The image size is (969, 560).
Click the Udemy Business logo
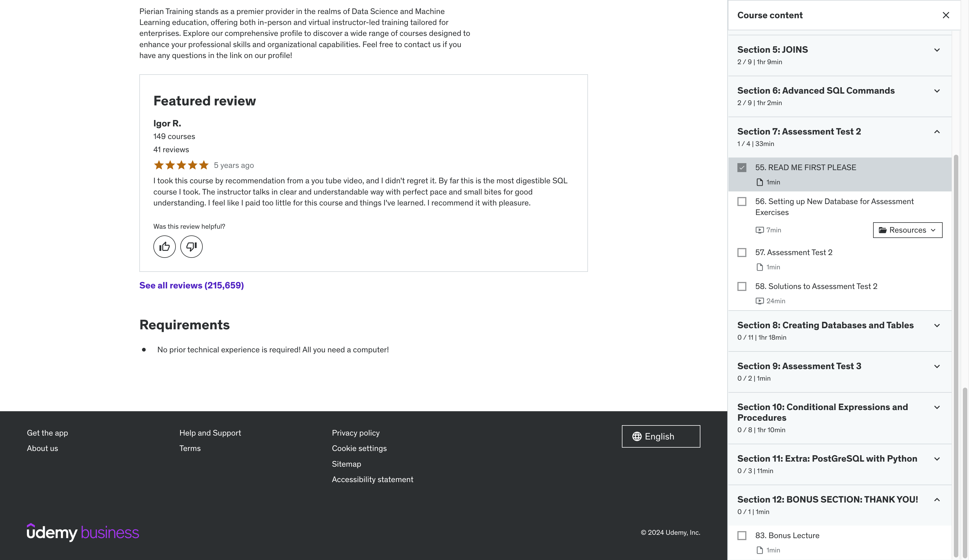coord(83,532)
